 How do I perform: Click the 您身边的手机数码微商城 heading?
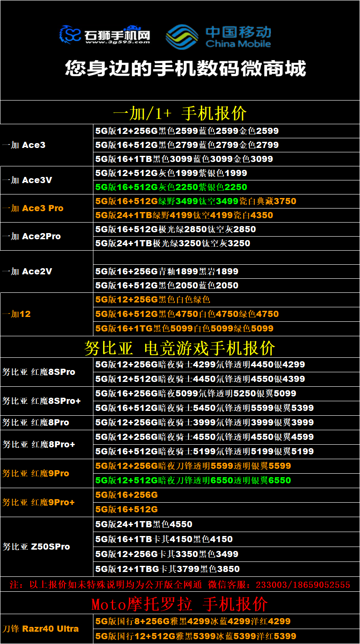click(185, 68)
